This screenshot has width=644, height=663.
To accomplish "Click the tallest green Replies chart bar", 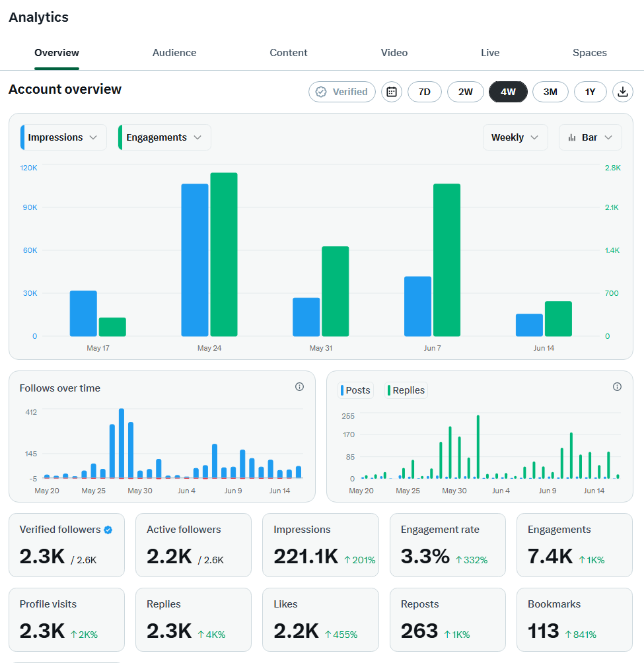I will 478,447.
